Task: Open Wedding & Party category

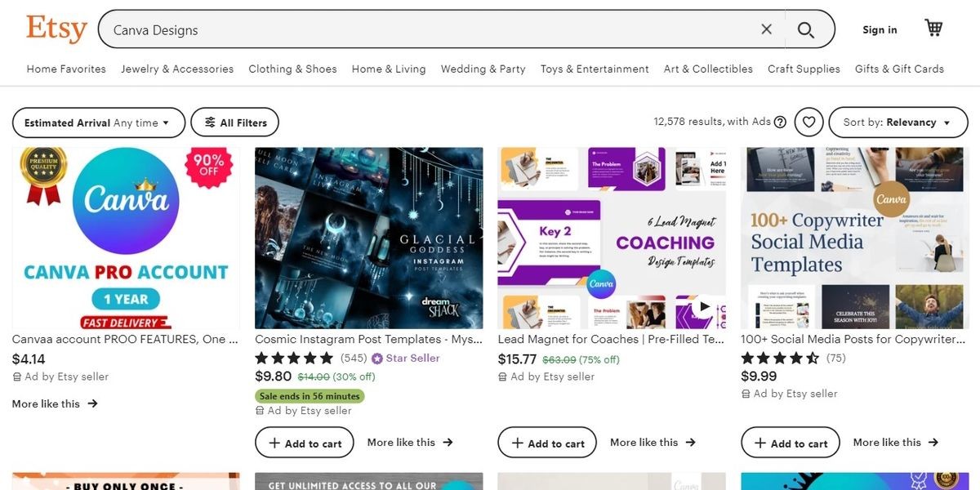Action: (483, 69)
